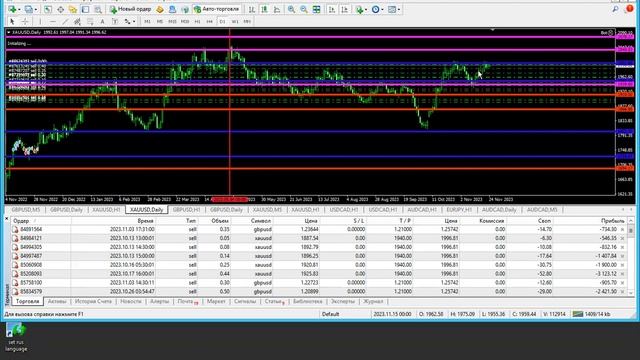The height and width of the screenshot is (360, 640).
Task: Open the chart templates icon
Action: pyautogui.click(x=392, y=9)
